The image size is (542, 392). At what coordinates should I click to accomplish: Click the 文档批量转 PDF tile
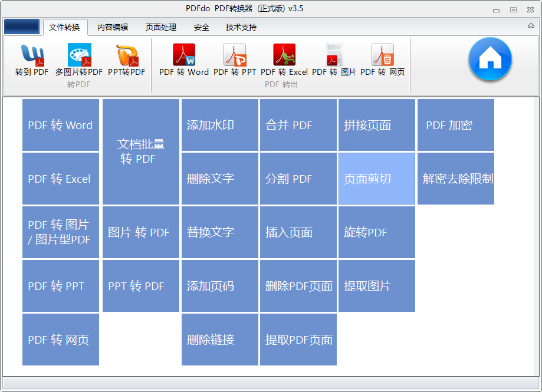pyautogui.click(x=141, y=151)
